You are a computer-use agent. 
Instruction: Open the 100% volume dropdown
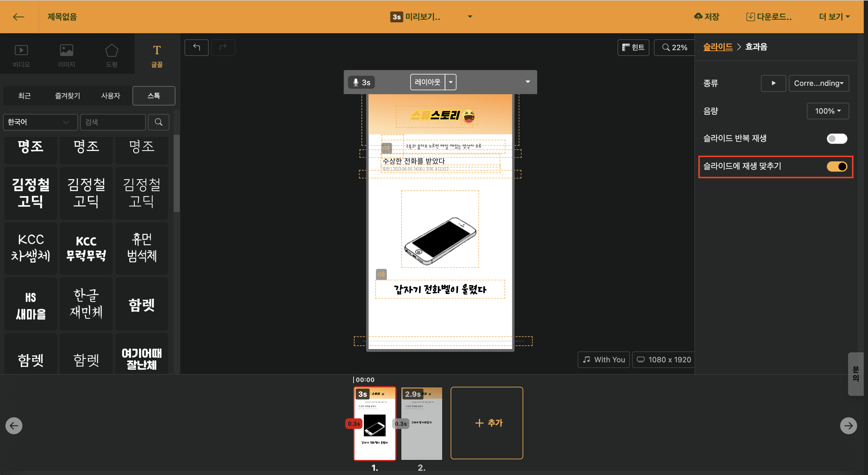827,111
